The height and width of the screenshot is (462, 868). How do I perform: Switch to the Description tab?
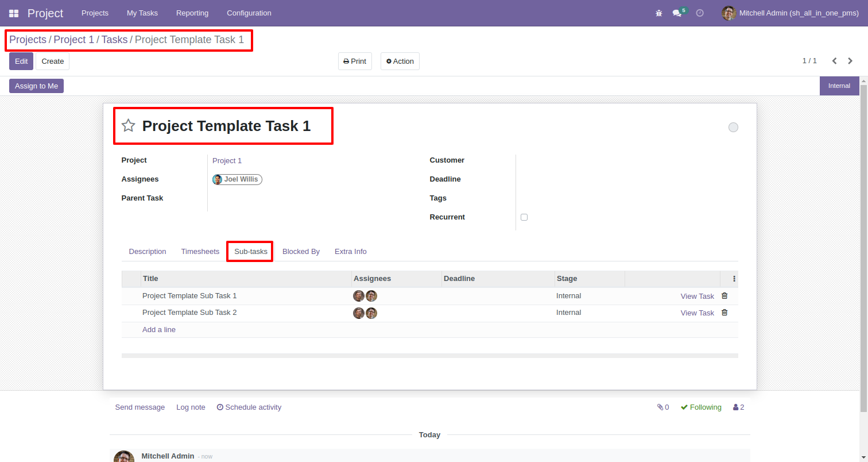148,252
